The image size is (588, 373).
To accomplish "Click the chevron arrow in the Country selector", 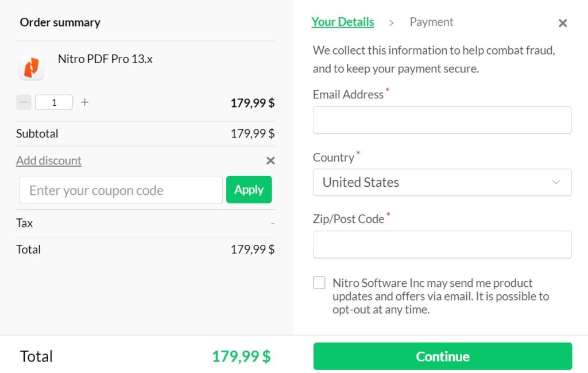I will (556, 182).
